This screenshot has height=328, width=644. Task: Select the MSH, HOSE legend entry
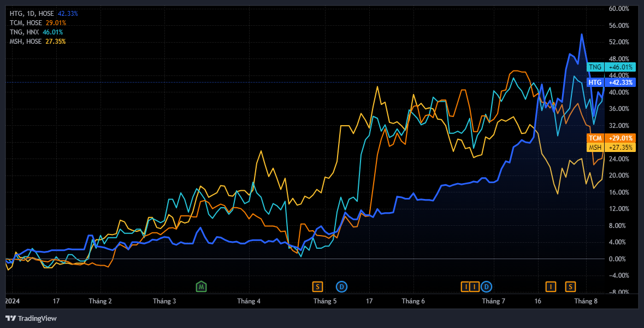point(26,42)
